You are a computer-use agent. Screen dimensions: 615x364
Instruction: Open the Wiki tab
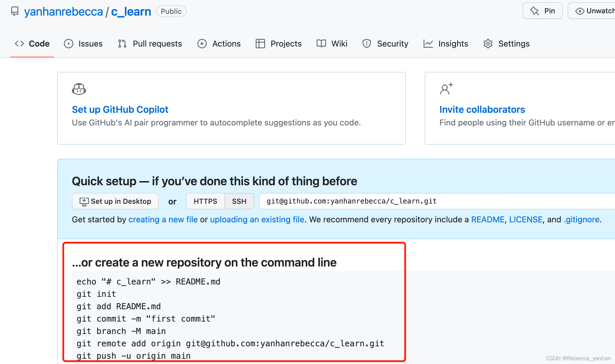332,44
